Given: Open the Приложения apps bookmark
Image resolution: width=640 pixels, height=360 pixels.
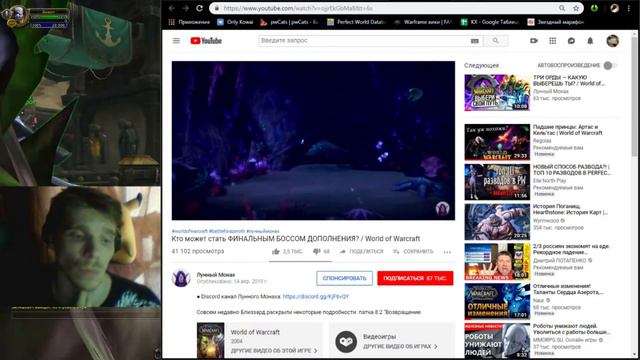Looking at the screenshot, I should tap(189, 22).
